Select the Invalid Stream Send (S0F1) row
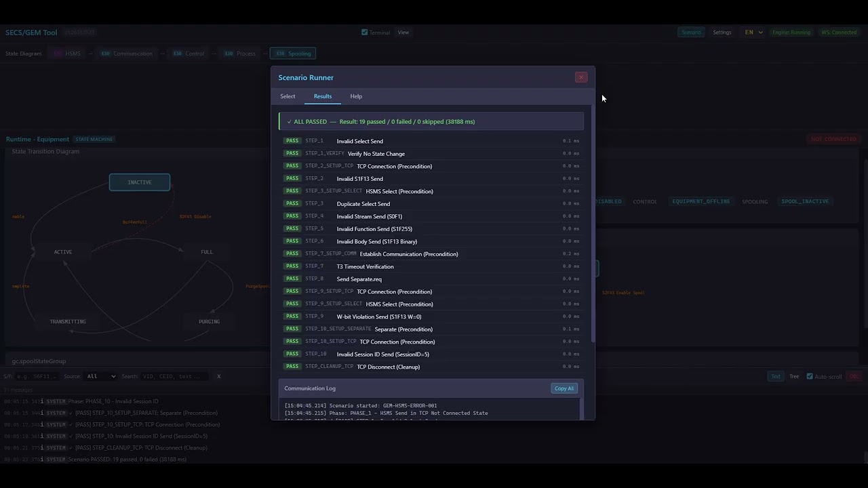This screenshot has height=488, width=868. 431,216
